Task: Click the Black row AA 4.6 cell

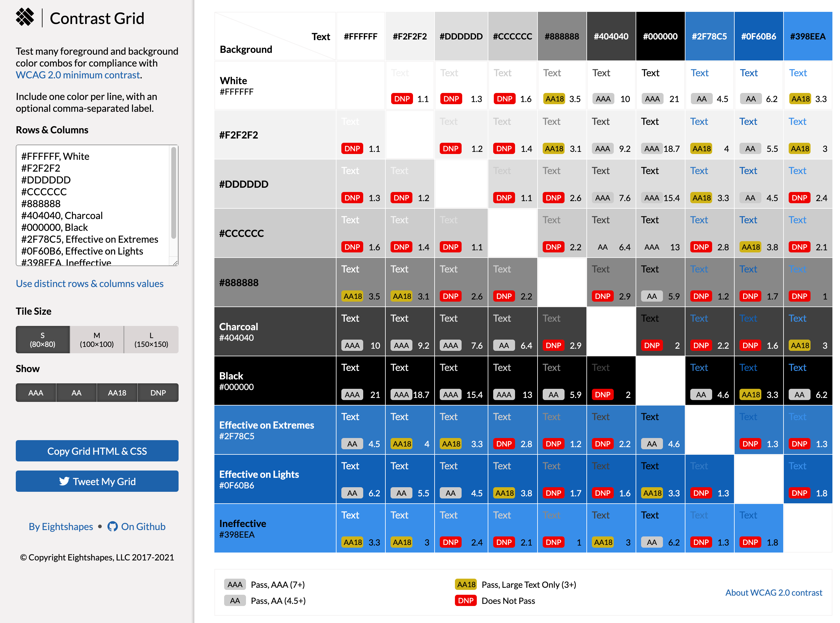Action: tap(709, 381)
